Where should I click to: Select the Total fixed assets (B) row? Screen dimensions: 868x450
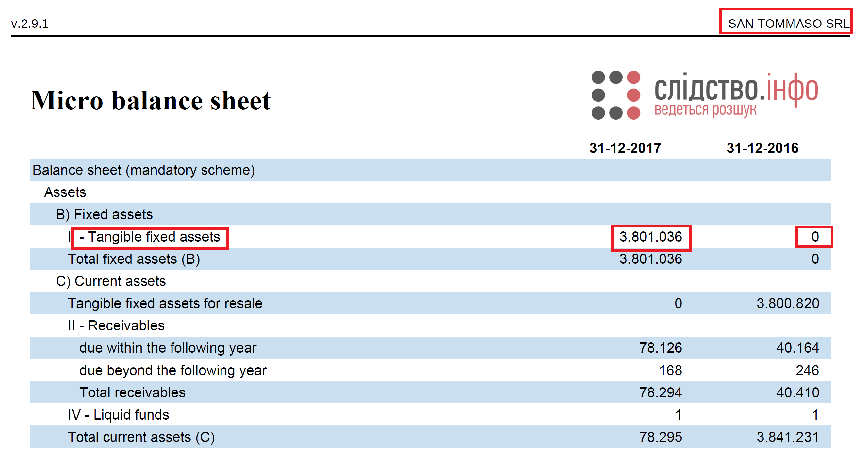430,259
